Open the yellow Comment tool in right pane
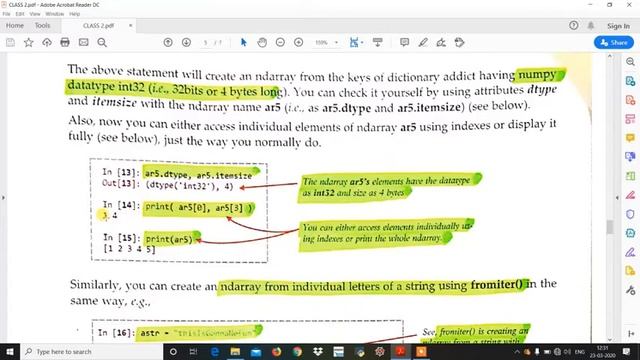The height and width of the screenshot is (360, 640). point(630,138)
